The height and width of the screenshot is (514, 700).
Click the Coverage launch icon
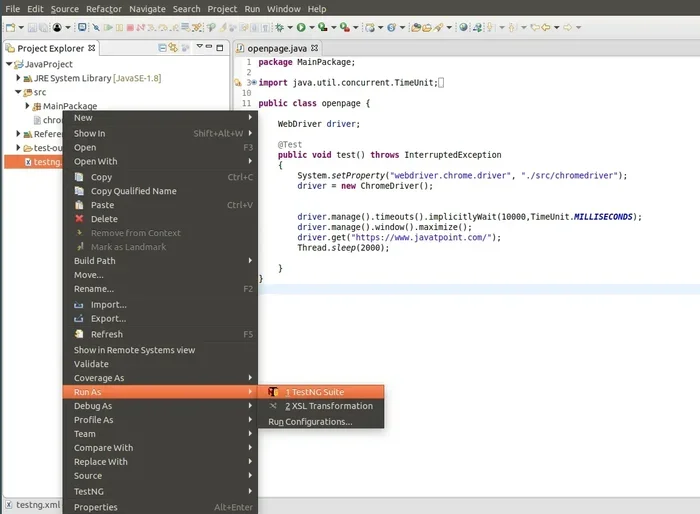point(323,28)
